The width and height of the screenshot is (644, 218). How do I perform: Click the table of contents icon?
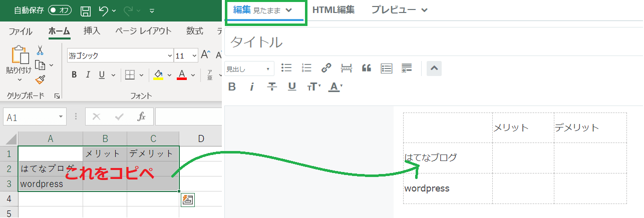[x=386, y=68]
